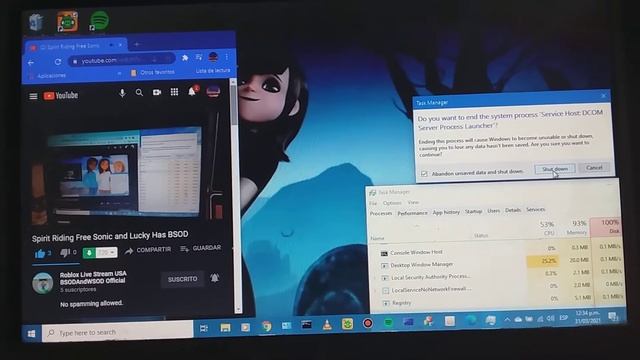The height and width of the screenshot is (360, 640).
Task: Open the YouTube hamburger guide menu
Action: [x=33, y=96]
